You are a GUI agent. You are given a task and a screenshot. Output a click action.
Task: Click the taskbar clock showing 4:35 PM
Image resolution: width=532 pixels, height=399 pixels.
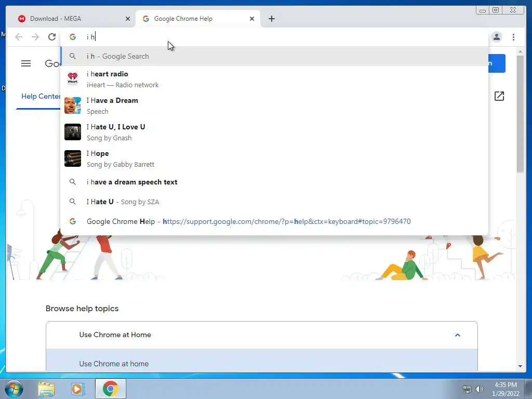click(x=506, y=389)
